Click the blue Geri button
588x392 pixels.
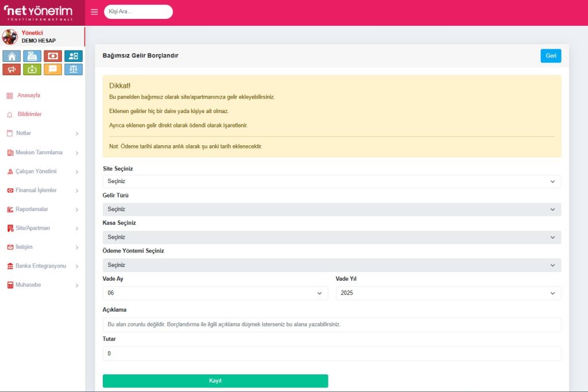pos(550,56)
